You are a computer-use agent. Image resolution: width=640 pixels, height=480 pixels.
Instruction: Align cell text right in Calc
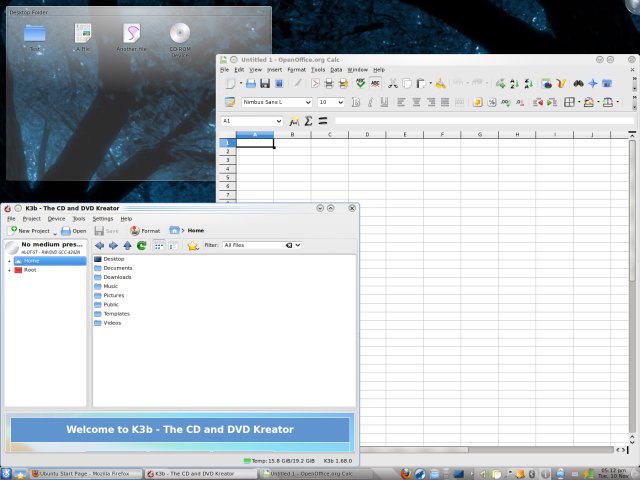coord(431,102)
